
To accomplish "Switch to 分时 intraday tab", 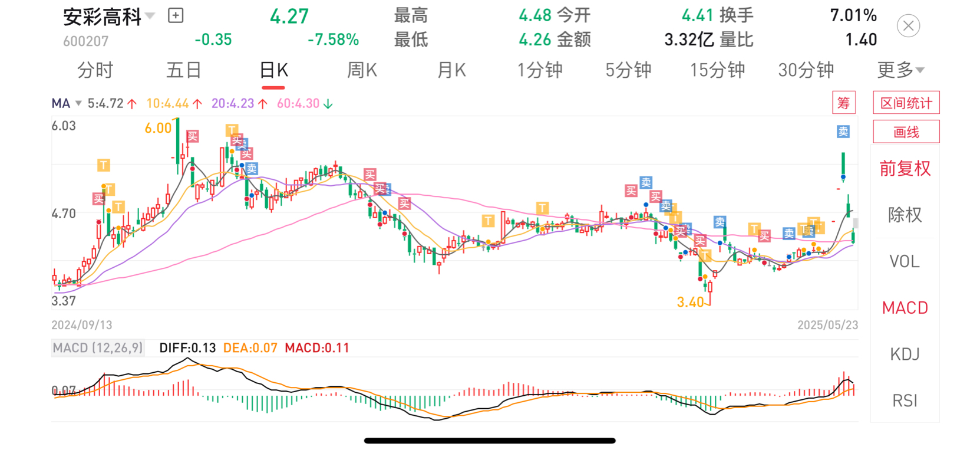I will pyautogui.click(x=95, y=70).
